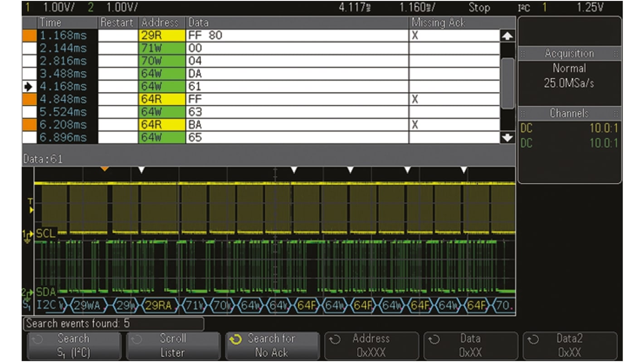Click the Acquisition panel header
644x362 pixels.
click(570, 53)
